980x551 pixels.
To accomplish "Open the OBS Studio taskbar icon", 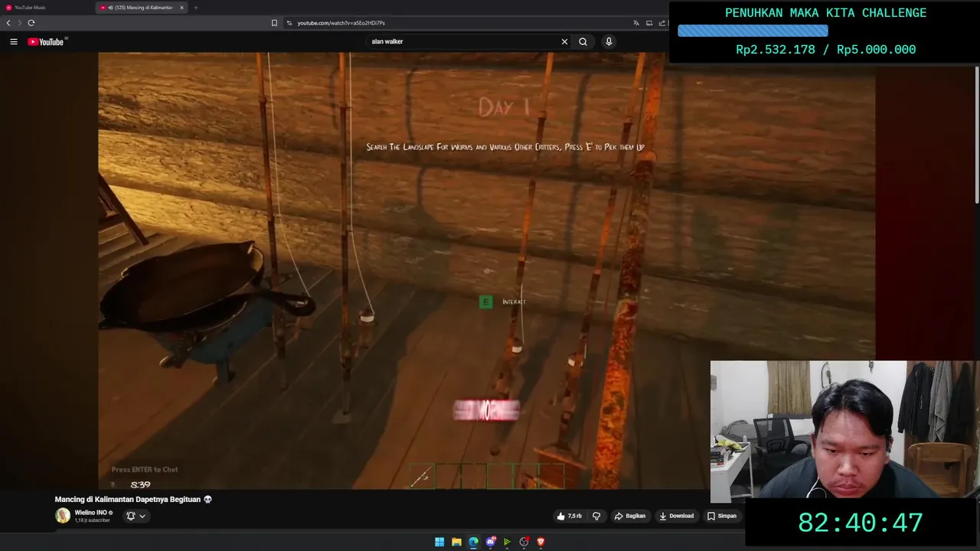I will (x=524, y=542).
